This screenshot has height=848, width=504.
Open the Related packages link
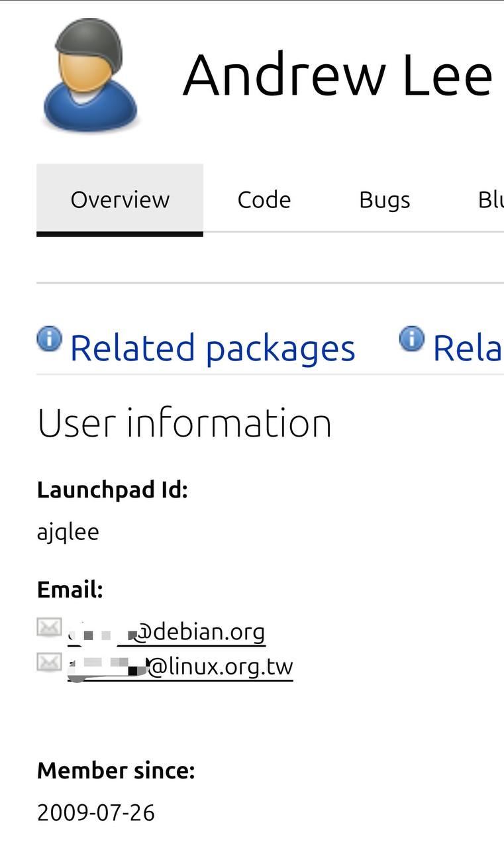[213, 348]
